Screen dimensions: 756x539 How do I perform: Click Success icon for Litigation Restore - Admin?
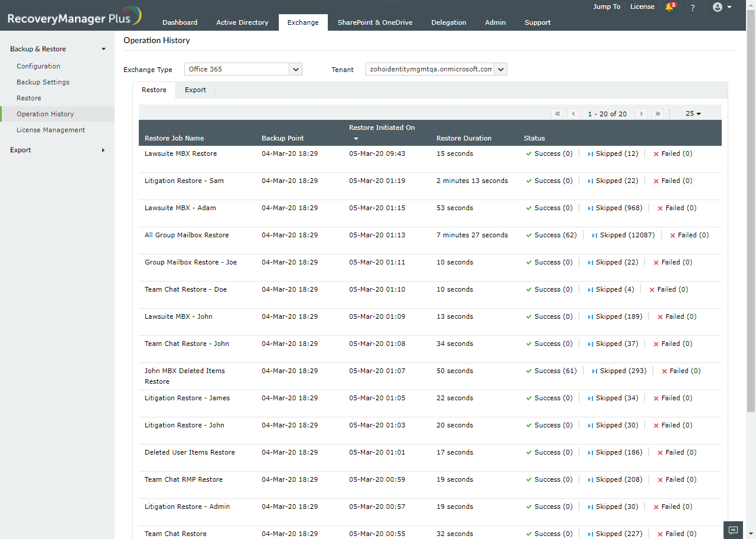(x=529, y=507)
